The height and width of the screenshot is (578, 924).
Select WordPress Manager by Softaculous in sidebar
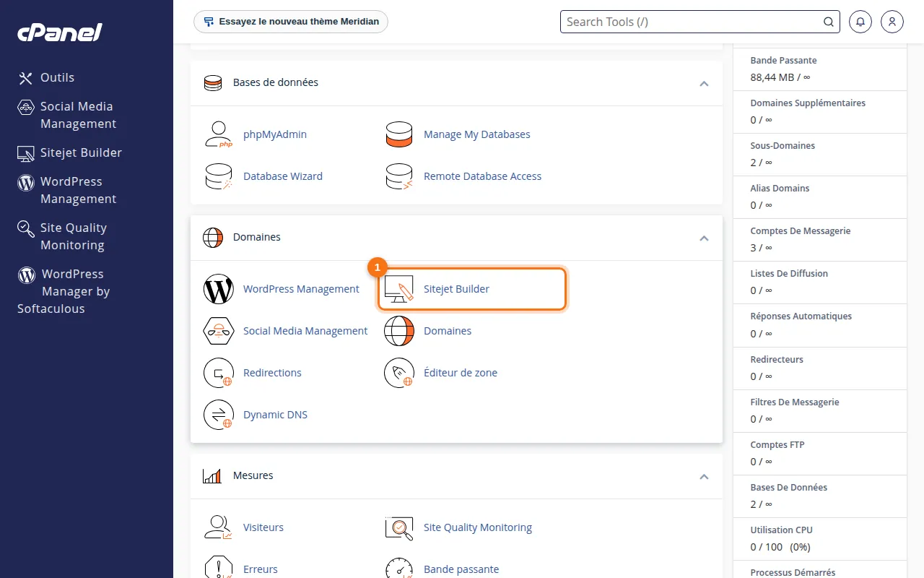click(x=64, y=292)
